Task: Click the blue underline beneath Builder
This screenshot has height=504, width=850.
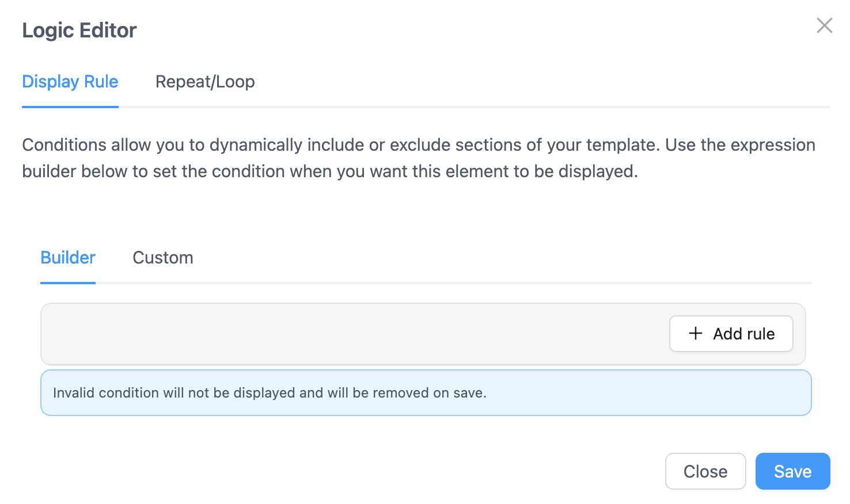Action: pos(68,282)
